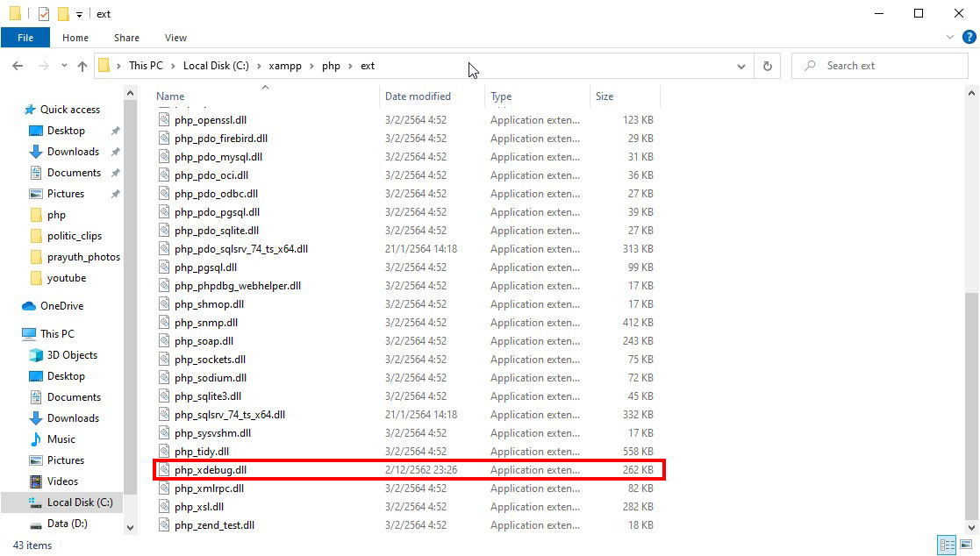
Task: Select file php_phpdbg_webhelper.dll
Action: point(238,286)
